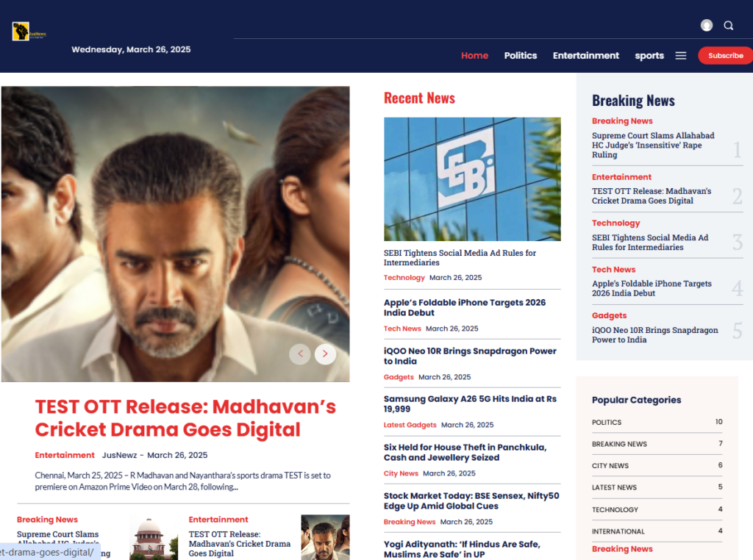
Task: Advance slider with right arrow
Action: click(325, 354)
